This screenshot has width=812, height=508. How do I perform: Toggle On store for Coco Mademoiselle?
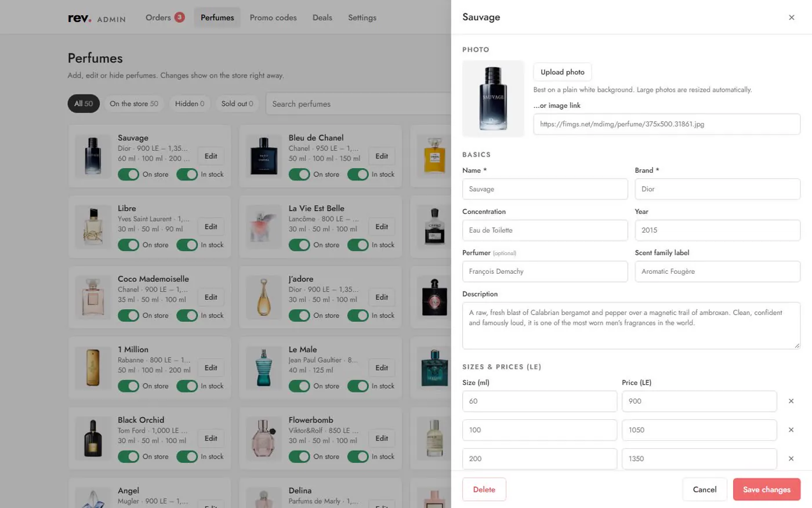[x=128, y=315]
